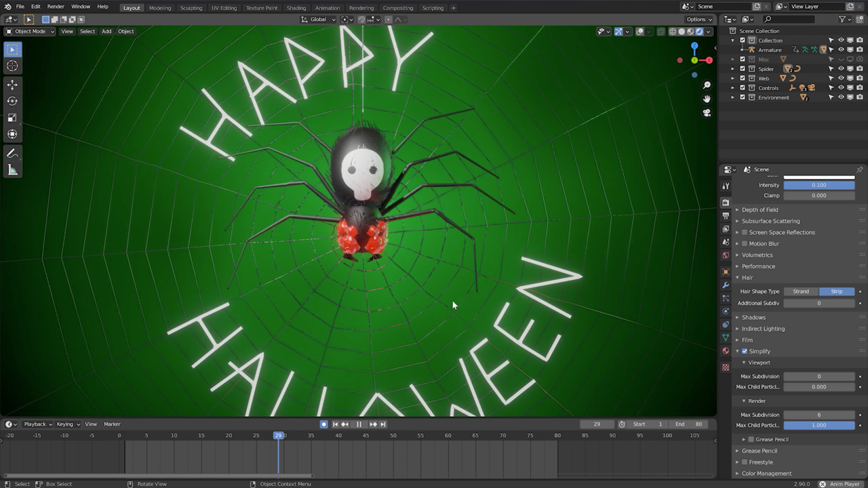Open the Render menu
868x488 pixels.
click(56, 7)
